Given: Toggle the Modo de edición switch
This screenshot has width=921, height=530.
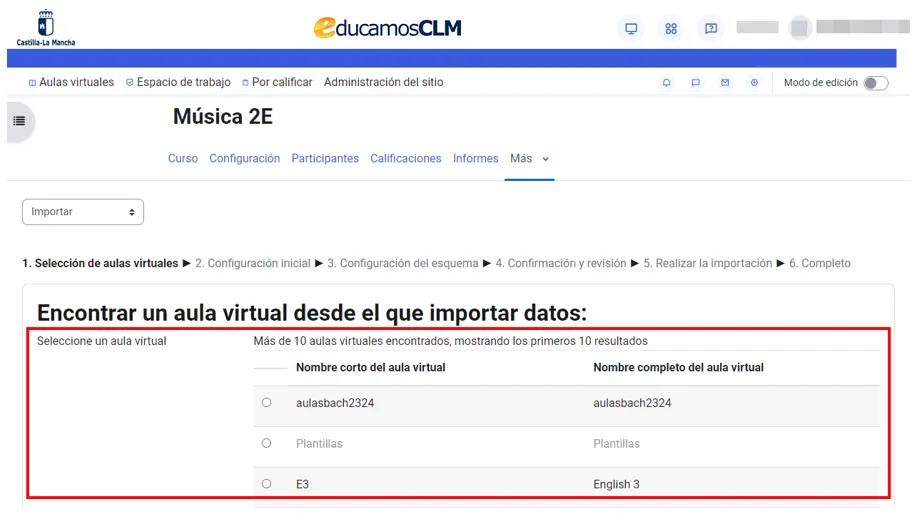Looking at the screenshot, I should [876, 83].
